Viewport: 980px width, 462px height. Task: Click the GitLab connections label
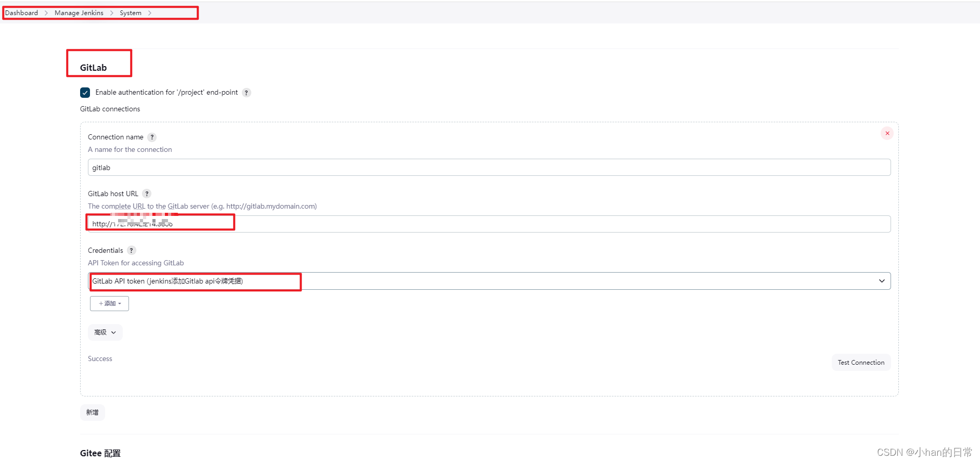click(x=110, y=109)
